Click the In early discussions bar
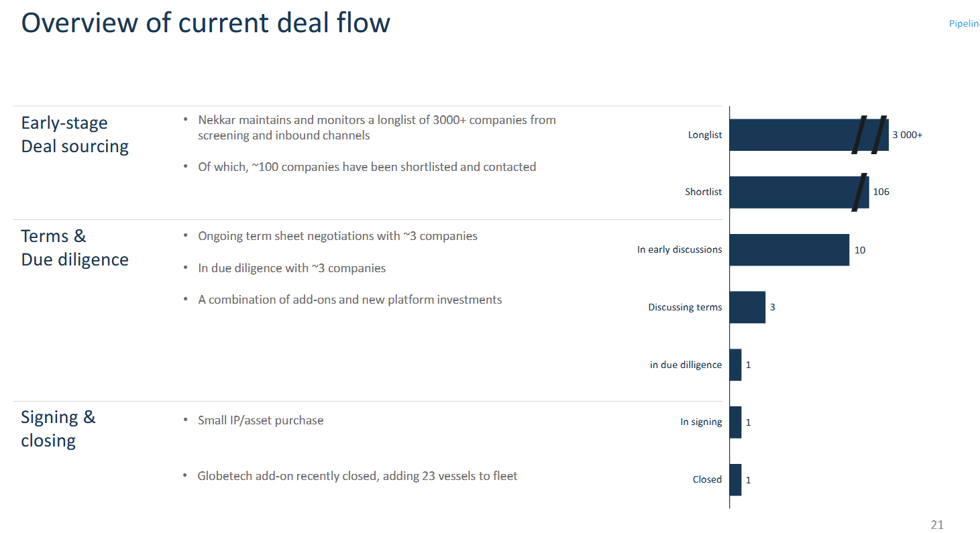Image resolution: width=980 pixels, height=533 pixels. [x=789, y=249]
